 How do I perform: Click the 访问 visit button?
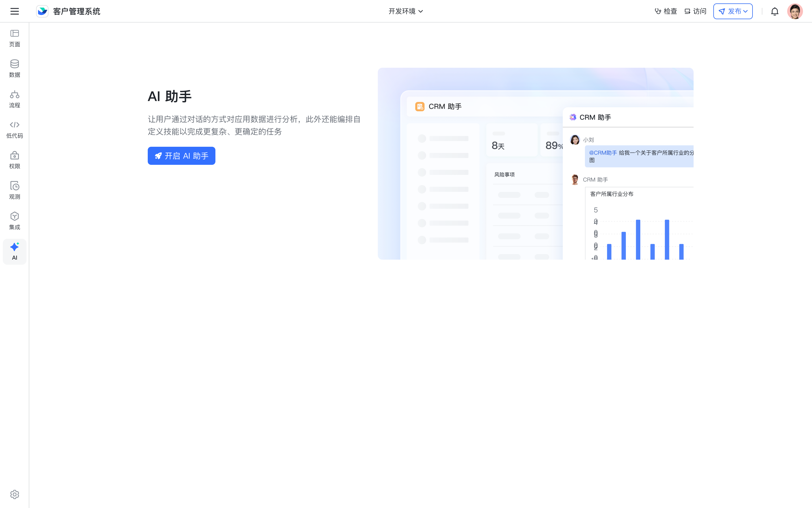(x=695, y=11)
